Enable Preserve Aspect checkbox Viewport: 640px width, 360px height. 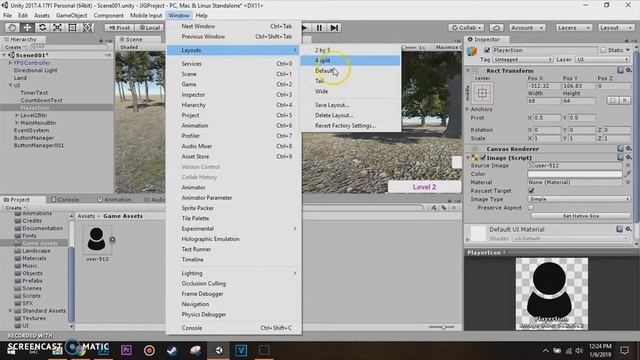point(531,207)
